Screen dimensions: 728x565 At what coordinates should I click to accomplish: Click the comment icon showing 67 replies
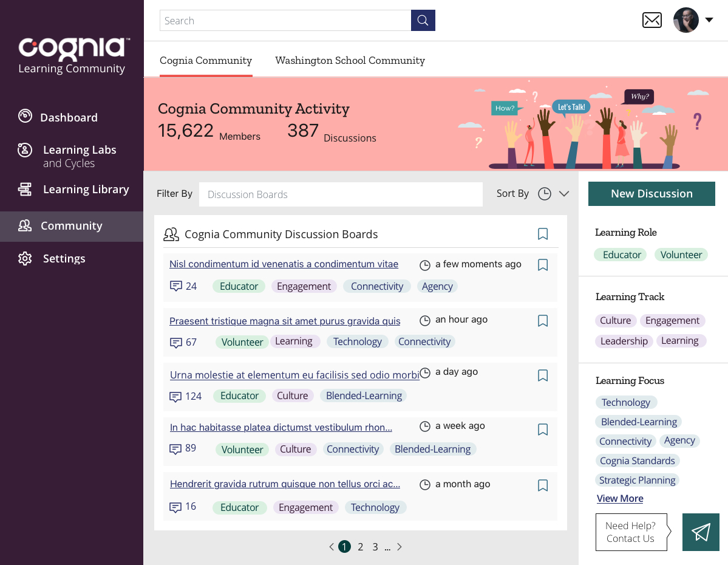pos(176,343)
